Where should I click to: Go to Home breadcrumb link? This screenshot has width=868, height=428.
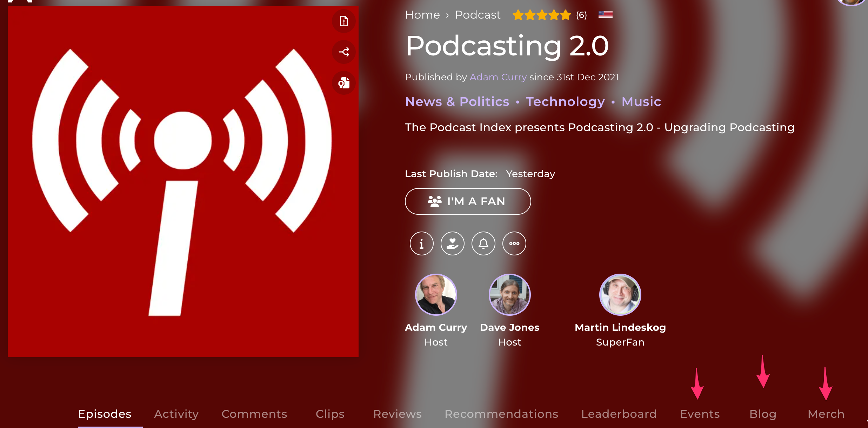[x=422, y=15]
